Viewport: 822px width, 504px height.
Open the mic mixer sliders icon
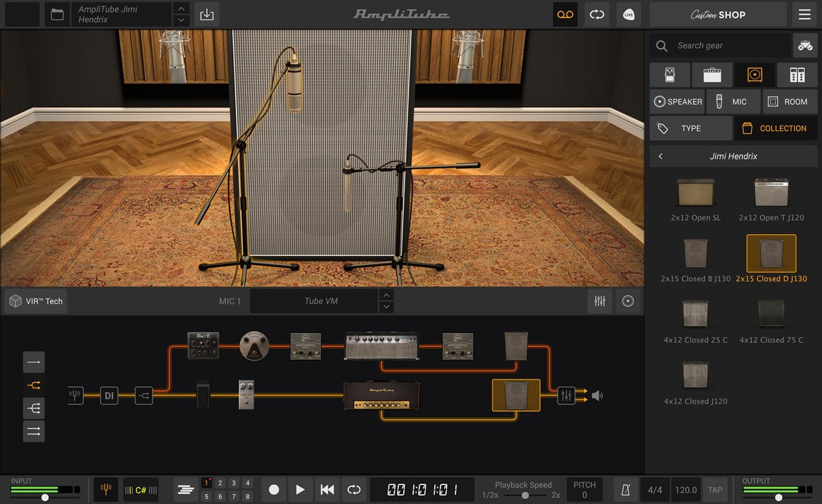[600, 301]
